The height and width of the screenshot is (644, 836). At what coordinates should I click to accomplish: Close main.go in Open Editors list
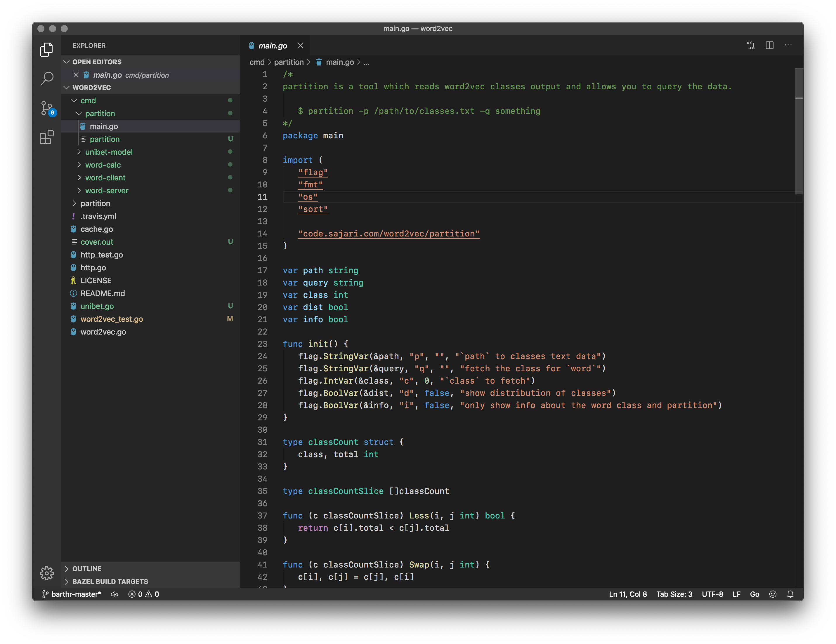click(x=76, y=75)
